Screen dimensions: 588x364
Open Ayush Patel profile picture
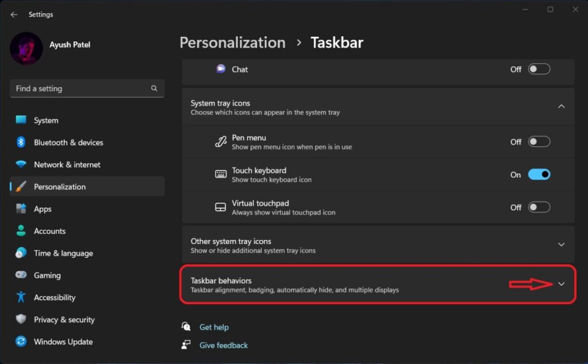click(x=26, y=48)
